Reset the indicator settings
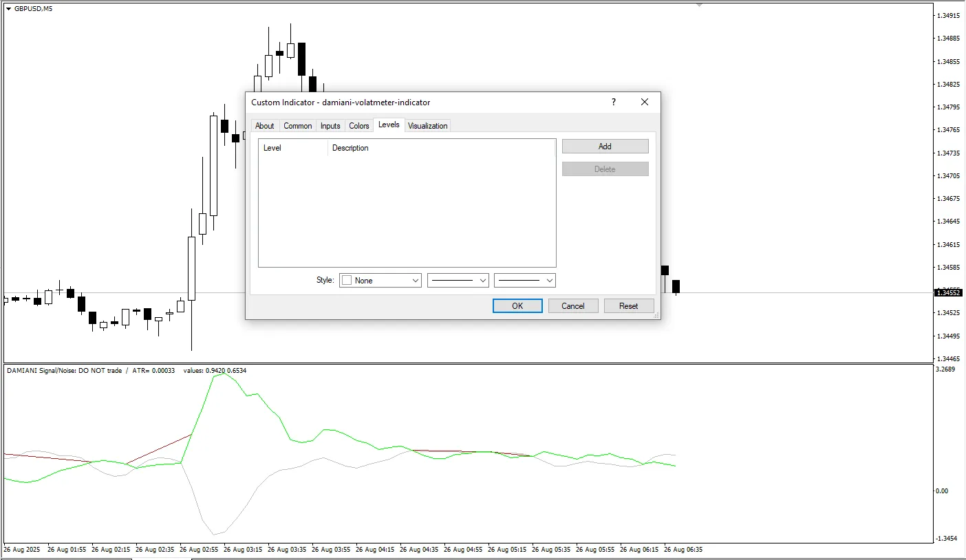966x560 pixels. point(628,306)
